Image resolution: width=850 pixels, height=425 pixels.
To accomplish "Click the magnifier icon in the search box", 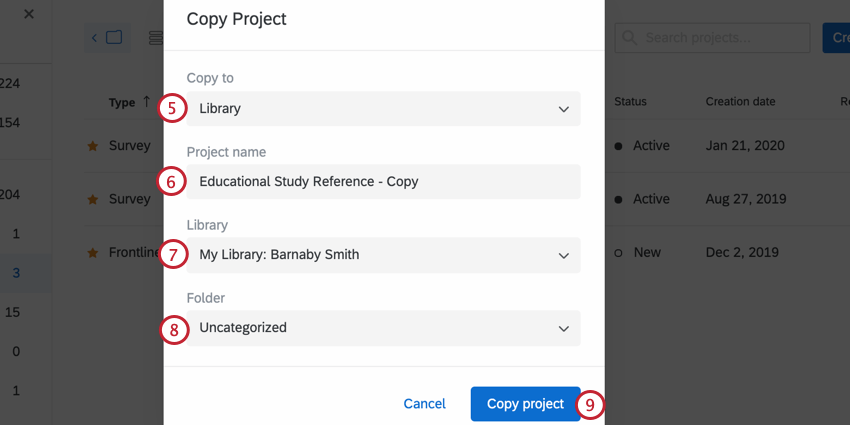I will pos(630,38).
